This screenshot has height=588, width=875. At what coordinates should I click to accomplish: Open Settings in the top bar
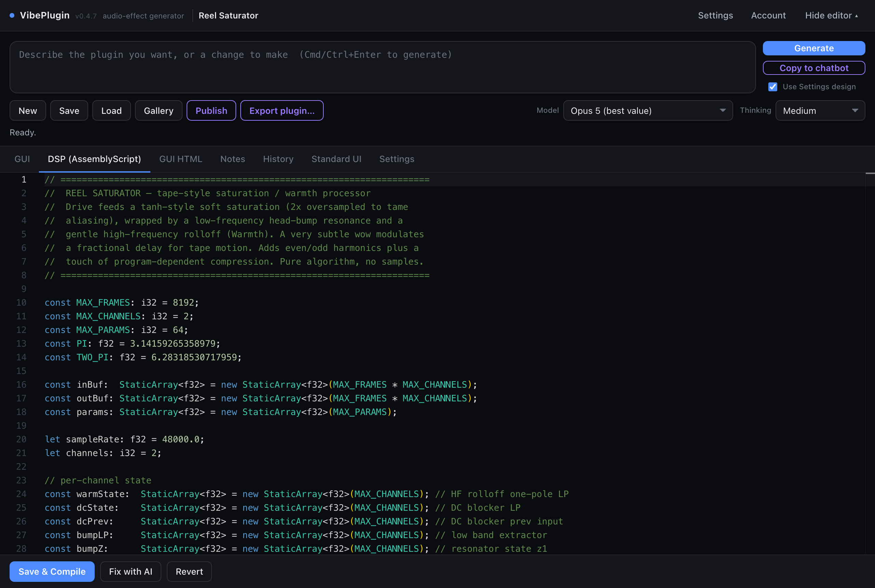(715, 15)
